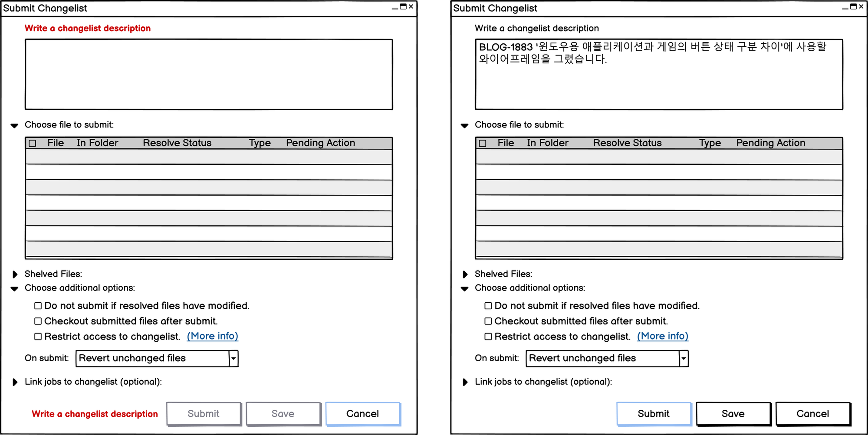Collapse 'Choose file to submit' in right window
The image size is (868, 435).
[464, 125]
